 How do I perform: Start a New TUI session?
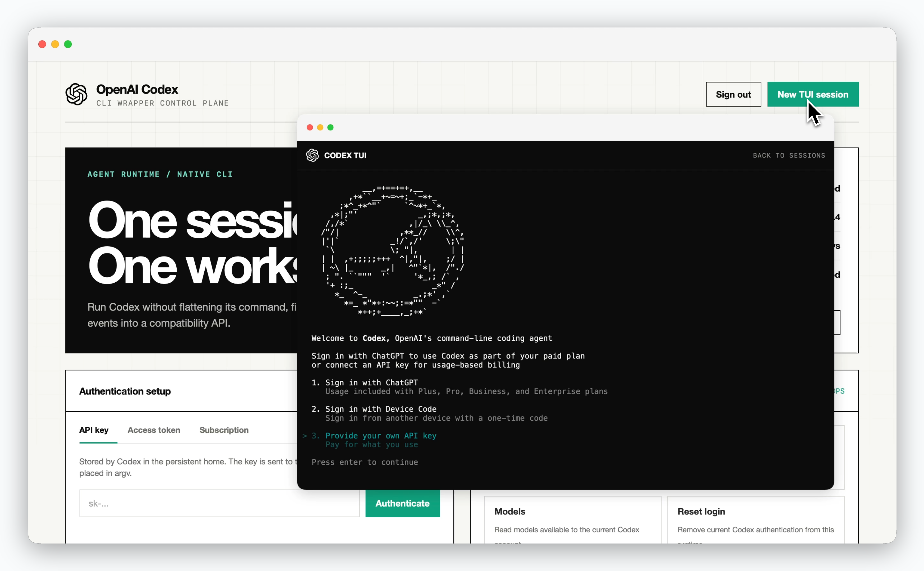[813, 94]
